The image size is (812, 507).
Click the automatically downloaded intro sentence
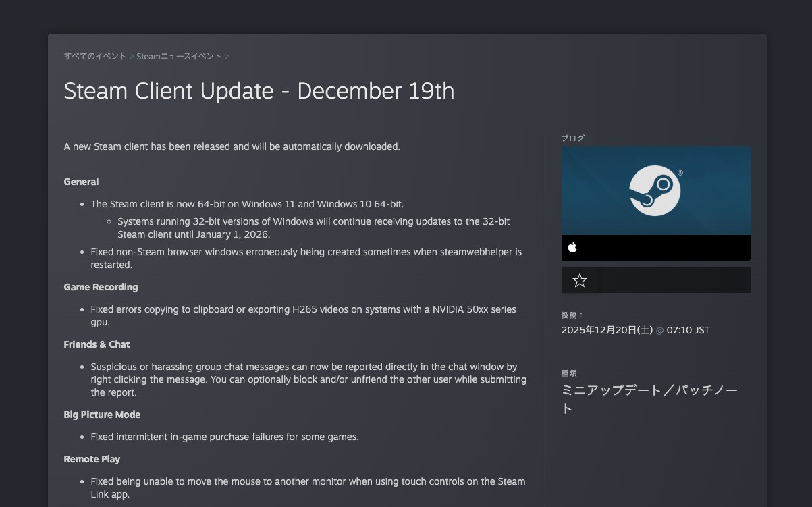(x=232, y=146)
